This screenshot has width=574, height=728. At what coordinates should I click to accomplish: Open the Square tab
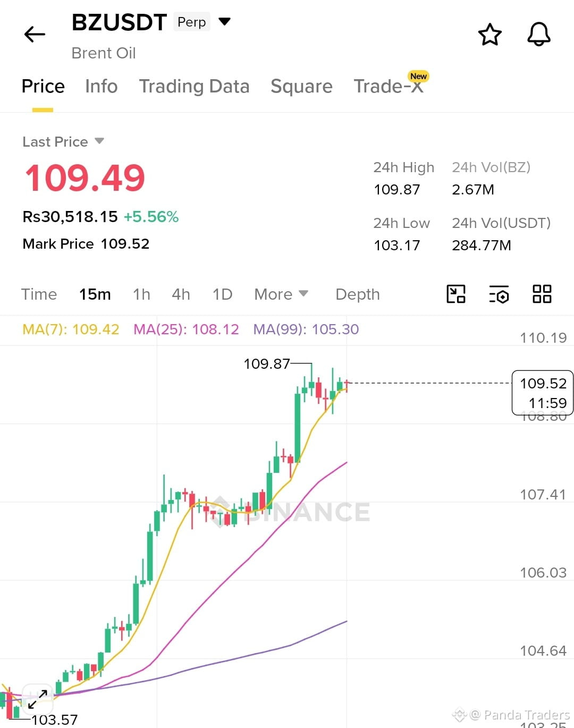[301, 86]
